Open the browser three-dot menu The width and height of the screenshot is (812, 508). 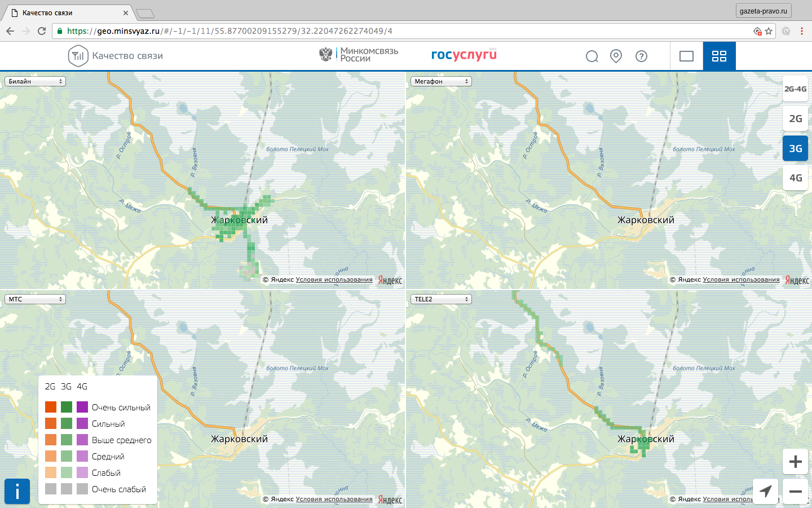coord(802,31)
